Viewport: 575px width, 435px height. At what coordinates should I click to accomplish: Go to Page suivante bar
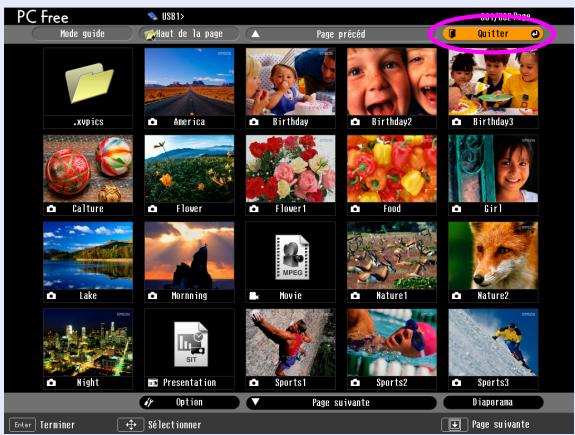(x=341, y=402)
